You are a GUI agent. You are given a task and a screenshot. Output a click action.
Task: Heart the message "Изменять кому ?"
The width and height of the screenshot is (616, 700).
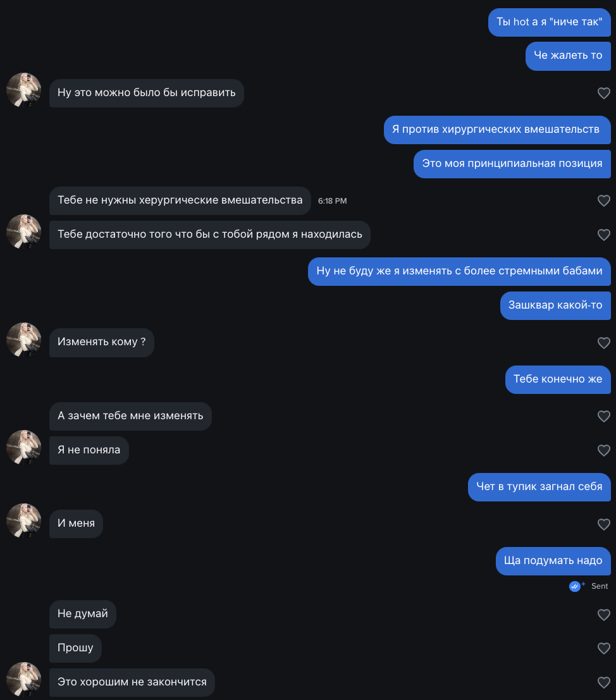coord(604,343)
